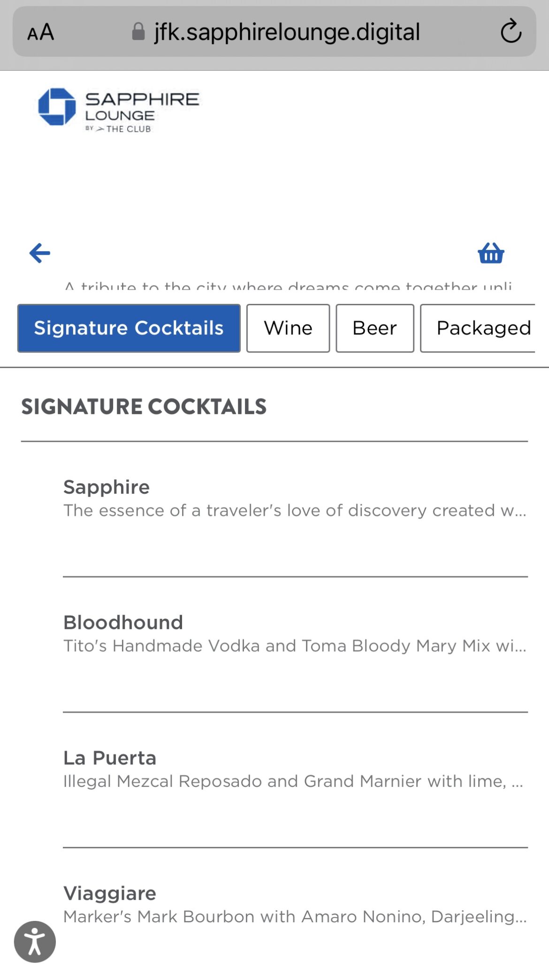Viewport: 549px width, 980px height.
Task: Choose the Viaggiare cocktail
Action: [110, 894]
